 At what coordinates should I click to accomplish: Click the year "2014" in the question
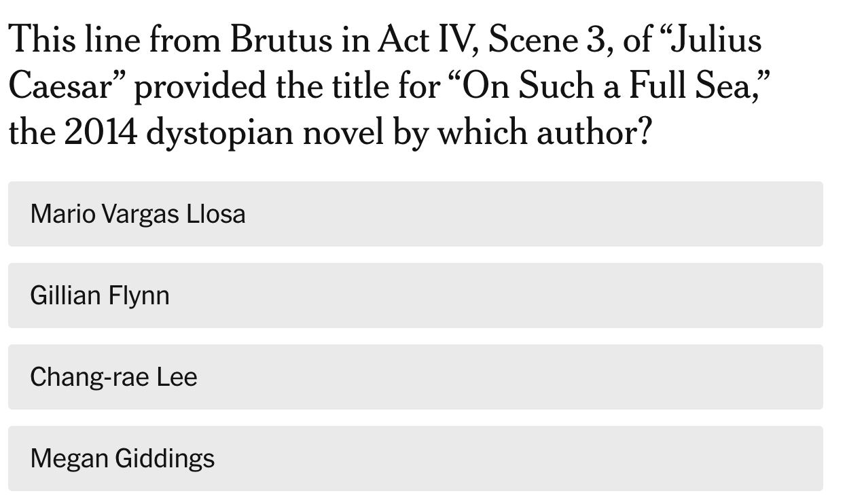pyautogui.click(x=100, y=132)
